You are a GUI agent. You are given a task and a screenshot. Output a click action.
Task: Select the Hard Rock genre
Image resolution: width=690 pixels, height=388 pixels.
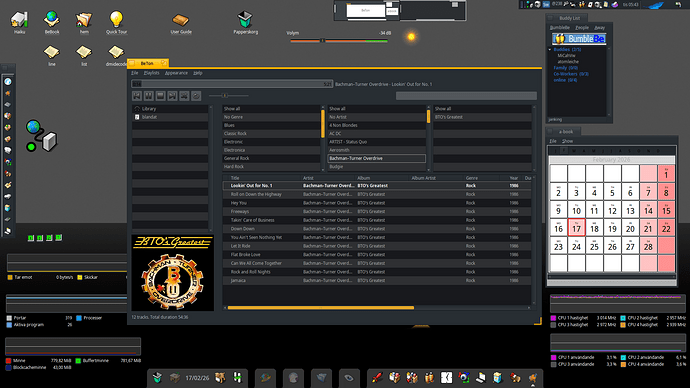(x=272, y=167)
